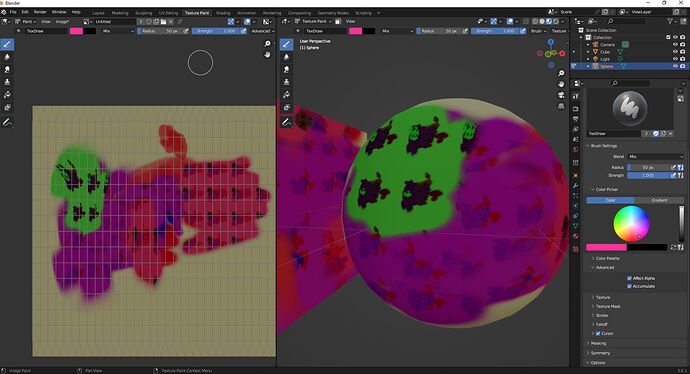Open the Tool properties tab icon

pos(576,96)
